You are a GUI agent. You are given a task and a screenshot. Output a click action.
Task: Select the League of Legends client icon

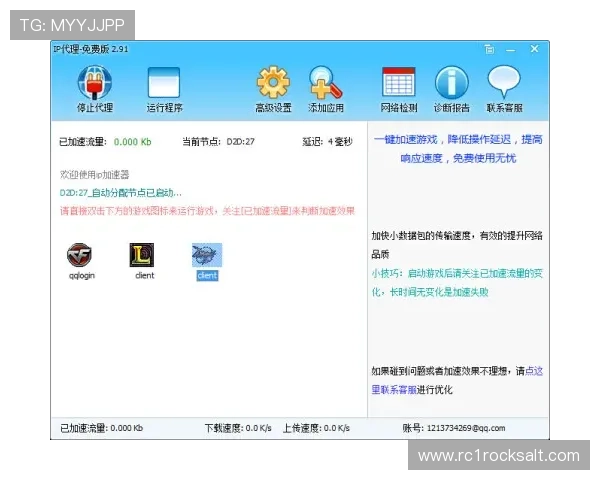142,255
